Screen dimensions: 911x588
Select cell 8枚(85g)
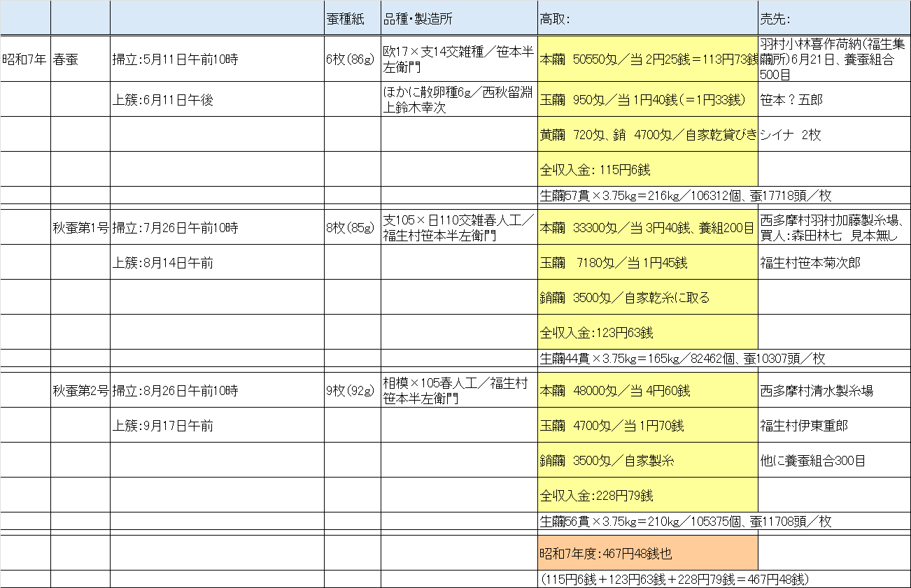[352, 227]
